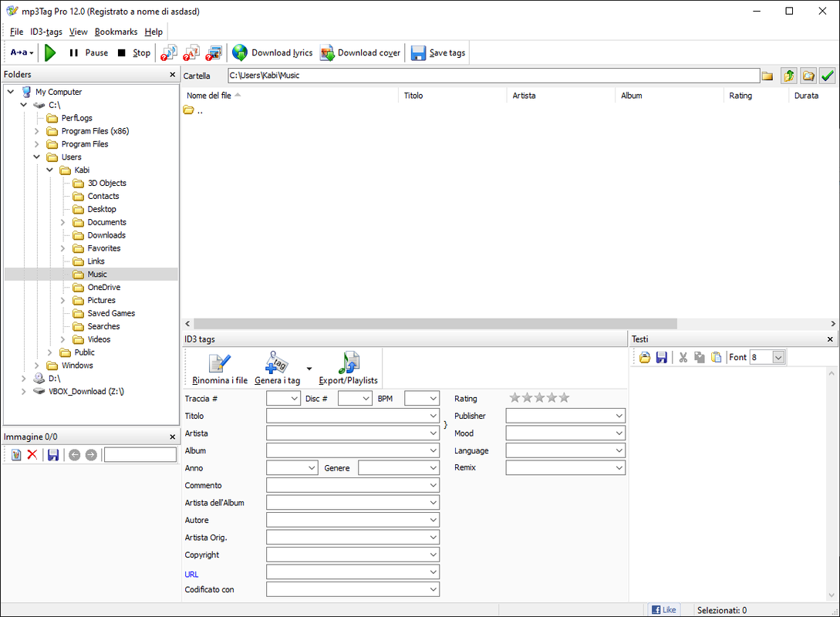Collapse the C:\ drive node
840x617 pixels.
click(24, 105)
